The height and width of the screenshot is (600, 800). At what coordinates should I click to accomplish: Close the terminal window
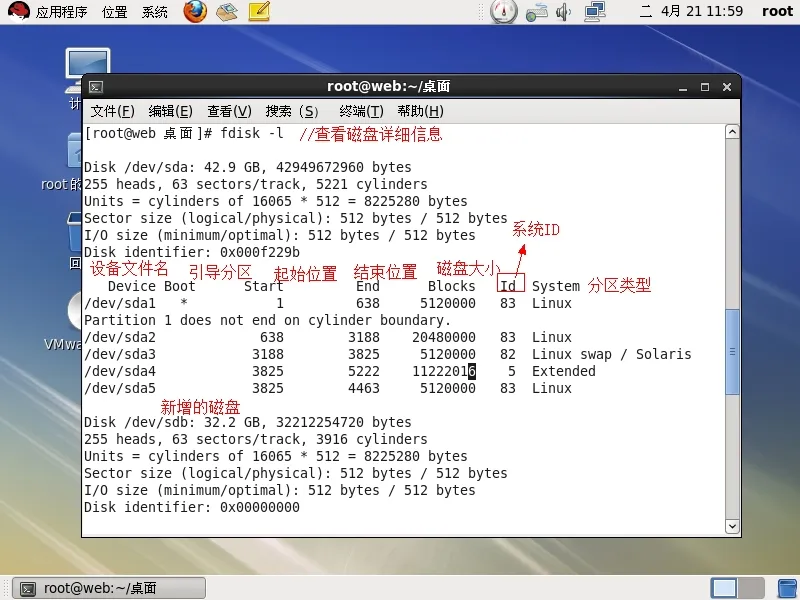pyautogui.click(x=727, y=87)
